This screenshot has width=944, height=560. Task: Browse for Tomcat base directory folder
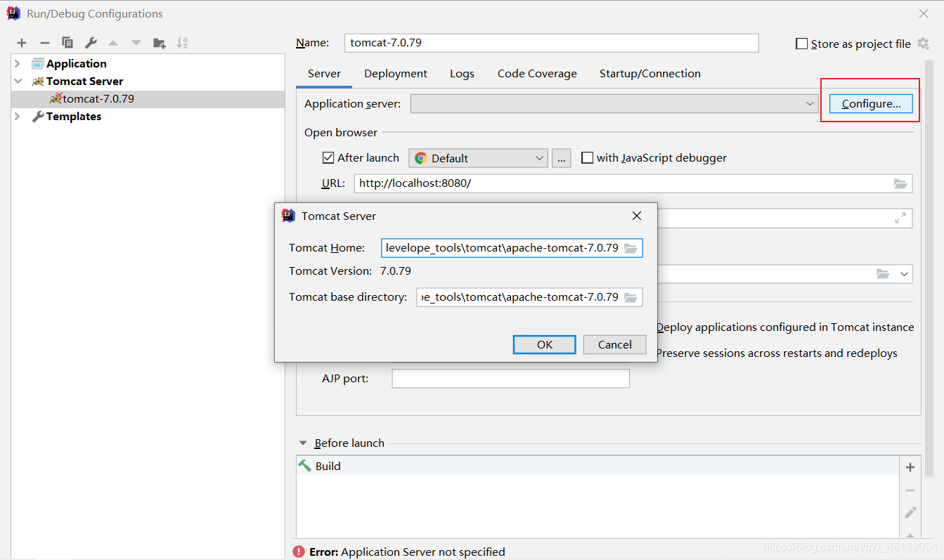point(631,297)
